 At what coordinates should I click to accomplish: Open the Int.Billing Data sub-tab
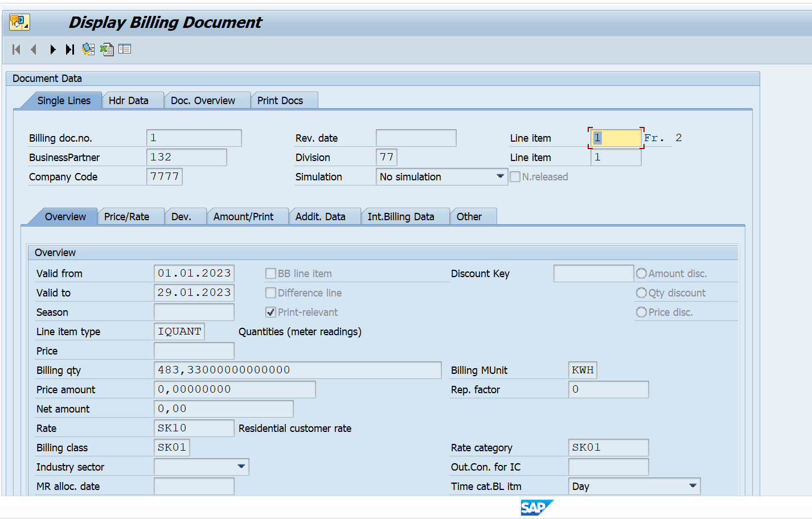pos(401,217)
